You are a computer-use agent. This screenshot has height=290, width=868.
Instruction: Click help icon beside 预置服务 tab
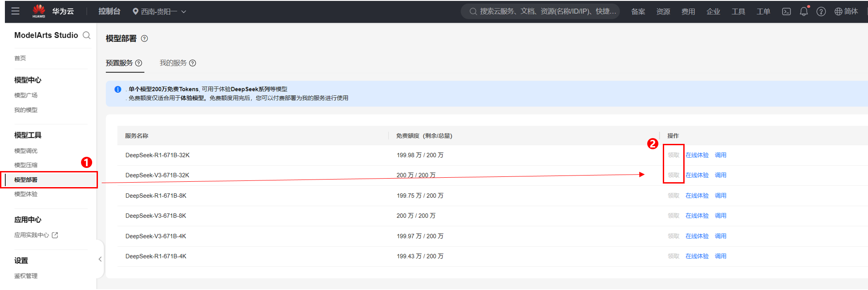click(138, 63)
